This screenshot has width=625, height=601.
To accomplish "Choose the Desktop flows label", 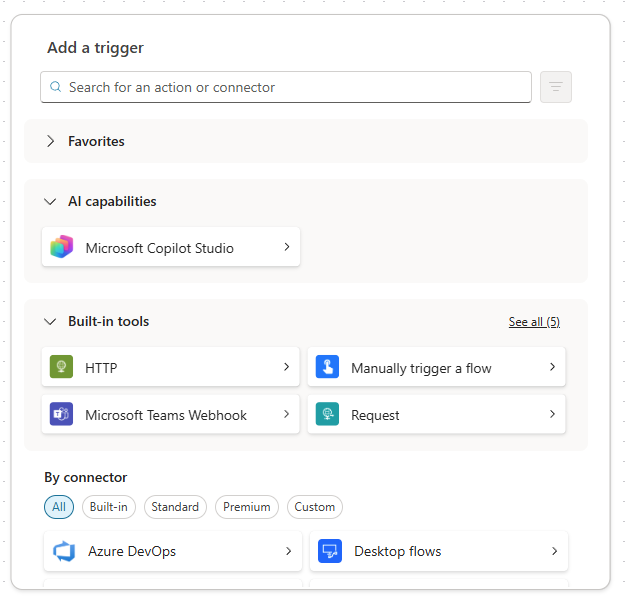I will (398, 552).
